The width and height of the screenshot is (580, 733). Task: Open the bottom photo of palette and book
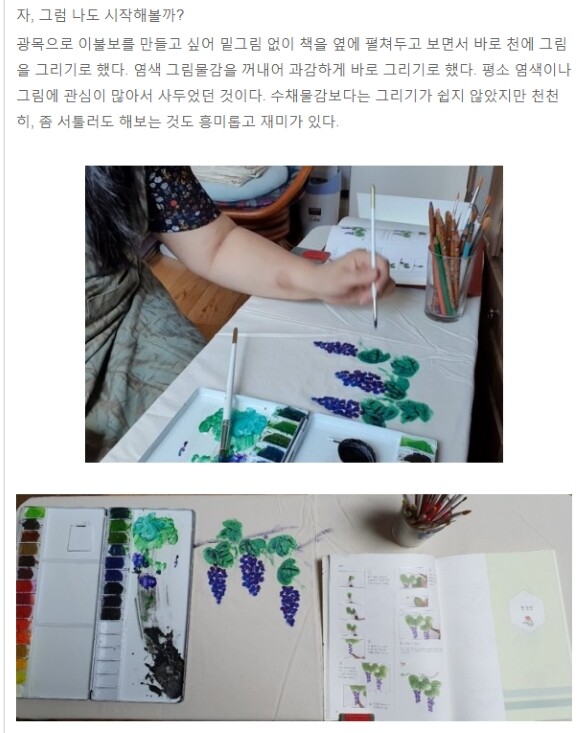[294, 607]
